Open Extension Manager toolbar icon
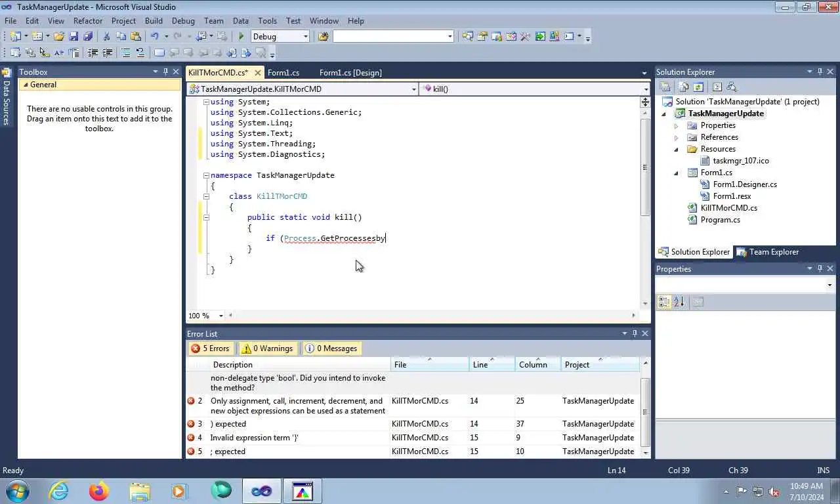Screen dimensions: 840x504 click(555, 36)
